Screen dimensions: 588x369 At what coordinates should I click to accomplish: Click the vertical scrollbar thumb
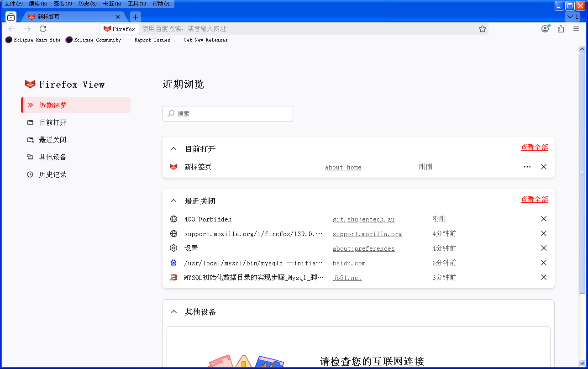[582, 173]
